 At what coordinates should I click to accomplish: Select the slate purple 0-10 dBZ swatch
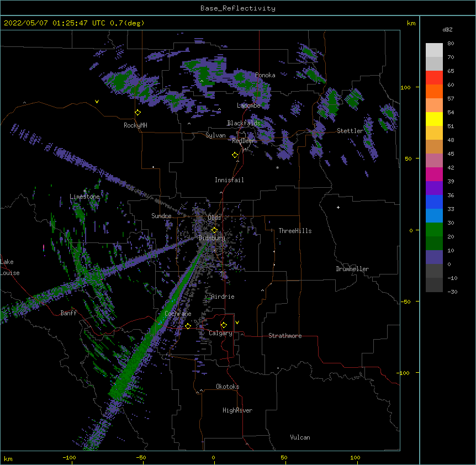tap(434, 257)
